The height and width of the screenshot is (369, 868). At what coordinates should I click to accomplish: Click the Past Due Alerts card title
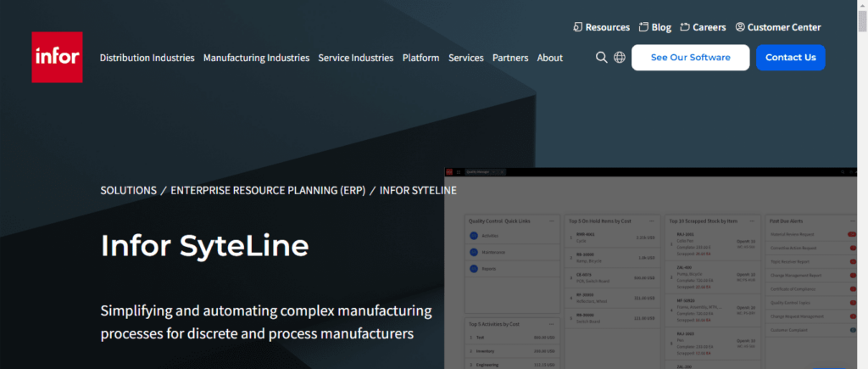787,221
